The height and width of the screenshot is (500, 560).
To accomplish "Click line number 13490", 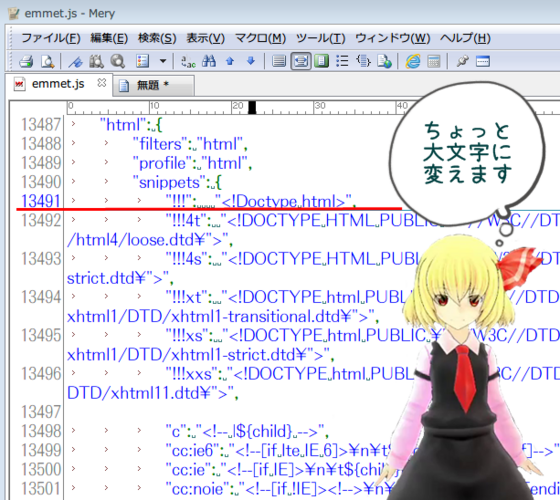I will tap(41, 182).
